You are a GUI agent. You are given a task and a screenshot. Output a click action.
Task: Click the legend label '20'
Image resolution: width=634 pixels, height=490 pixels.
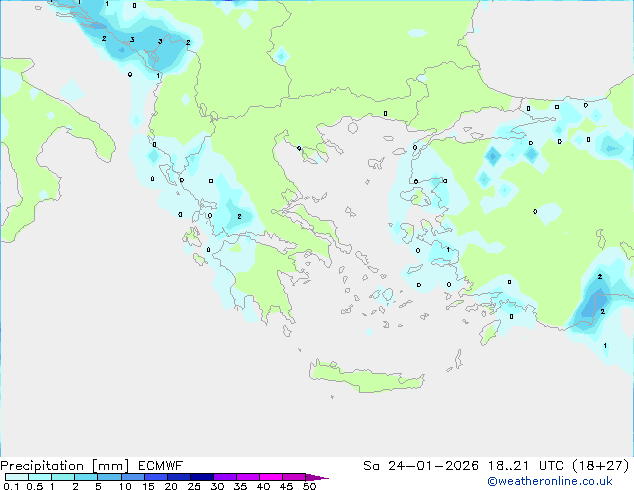click(171, 486)
